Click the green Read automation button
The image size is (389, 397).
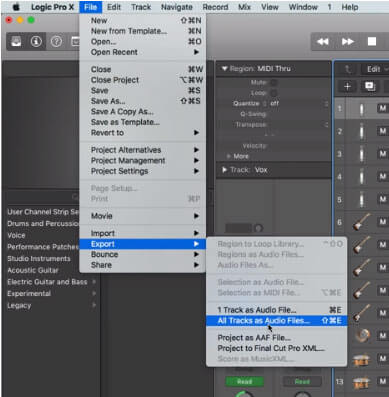[x=244, y=381]
